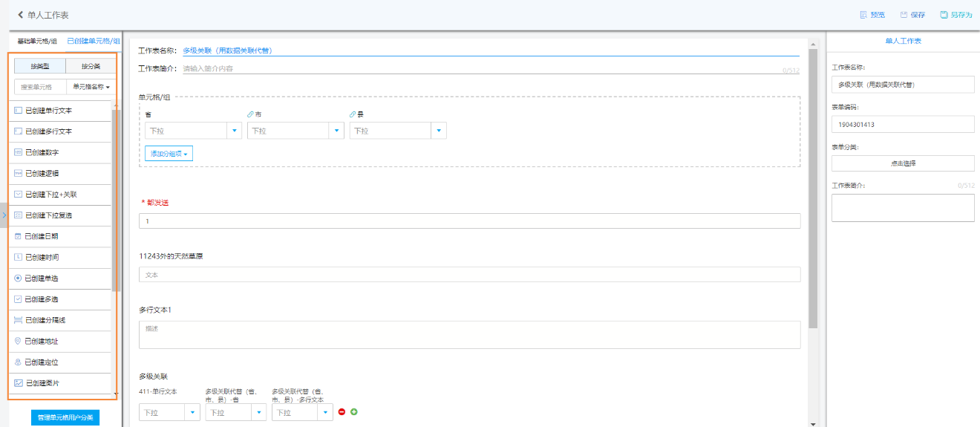Expand 添加分组项 dropdown button
Screen dimensions: 980x427
point(169,154)
